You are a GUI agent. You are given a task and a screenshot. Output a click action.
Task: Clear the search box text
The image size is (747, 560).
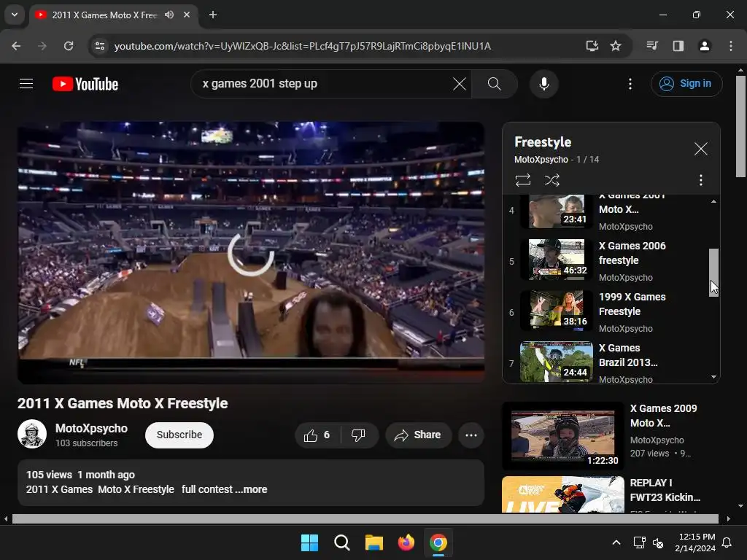[x=460, y=84]
